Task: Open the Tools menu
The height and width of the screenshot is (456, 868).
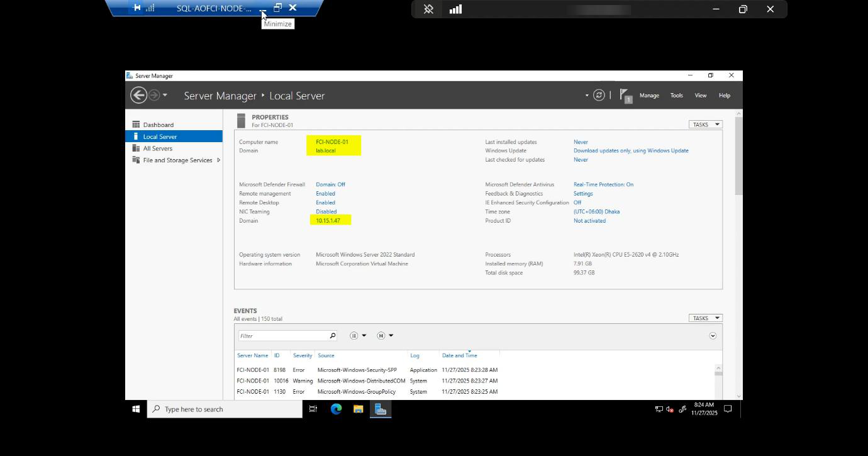Action: (676, 96)
